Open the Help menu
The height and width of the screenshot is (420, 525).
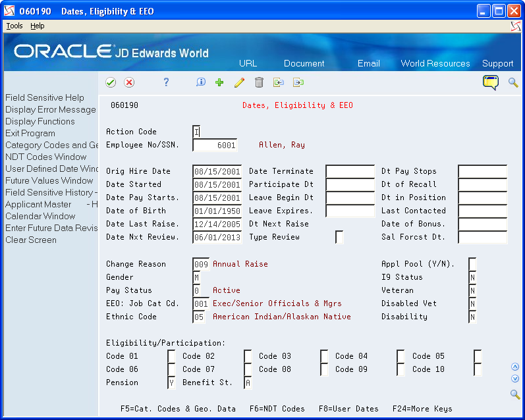(37, 26)
